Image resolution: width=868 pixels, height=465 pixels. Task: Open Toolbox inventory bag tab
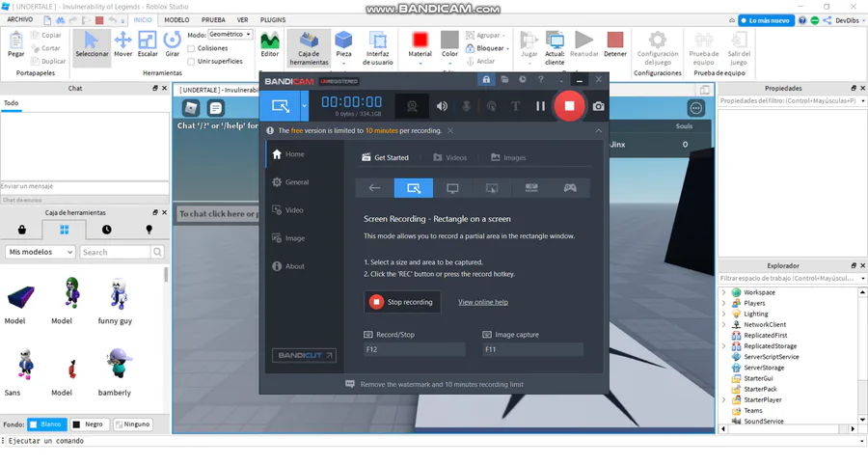[21, 230]
